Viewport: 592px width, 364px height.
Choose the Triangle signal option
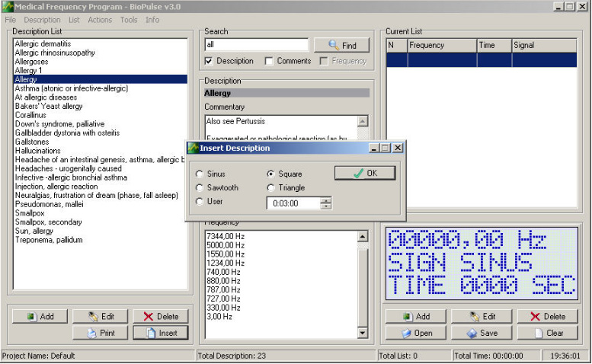tap(271, 188)
